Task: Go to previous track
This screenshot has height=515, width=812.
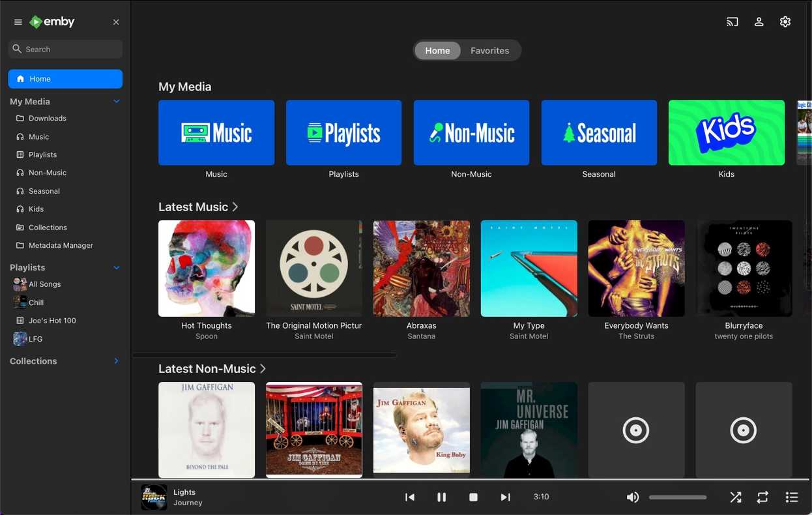Action: click(x=410, y=497)
